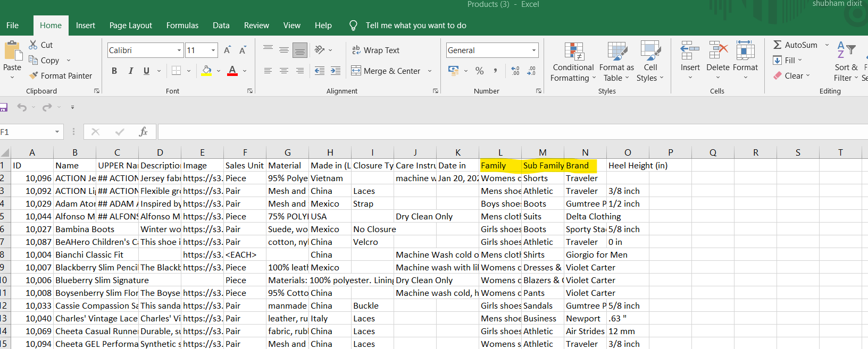
Task: Apply red font color A
Action: [232, 71]
